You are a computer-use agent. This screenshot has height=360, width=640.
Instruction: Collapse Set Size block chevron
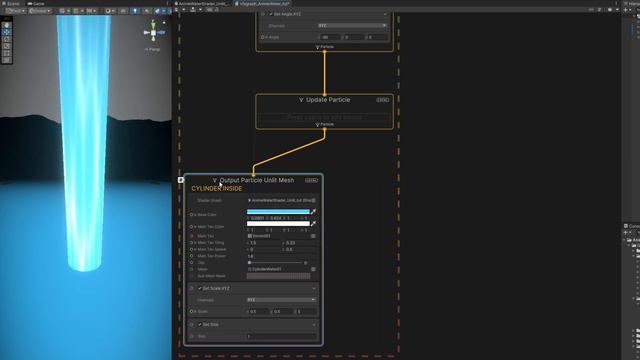[x=314, y=325]
